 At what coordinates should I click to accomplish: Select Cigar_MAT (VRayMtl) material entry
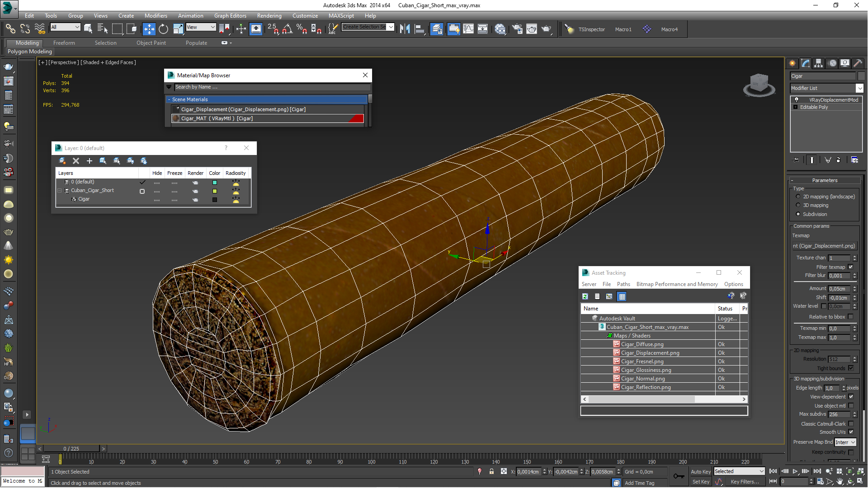[x=268, y=118]
